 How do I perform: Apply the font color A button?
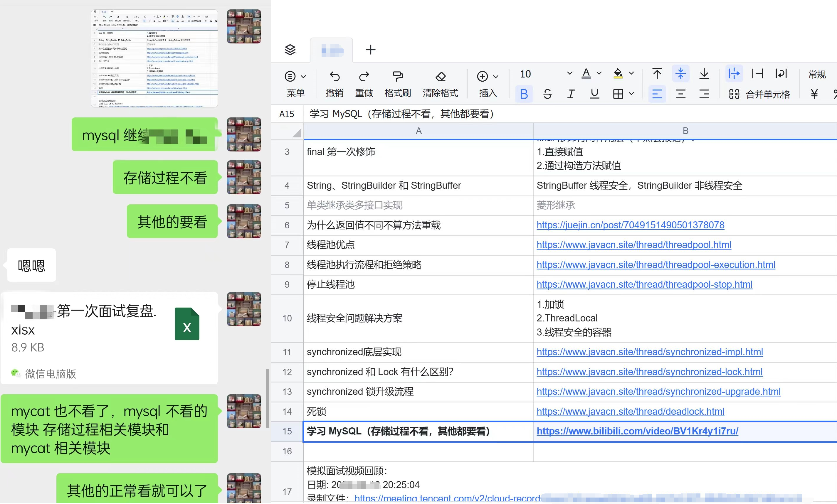pyautogui.click(x=586, y=73)
